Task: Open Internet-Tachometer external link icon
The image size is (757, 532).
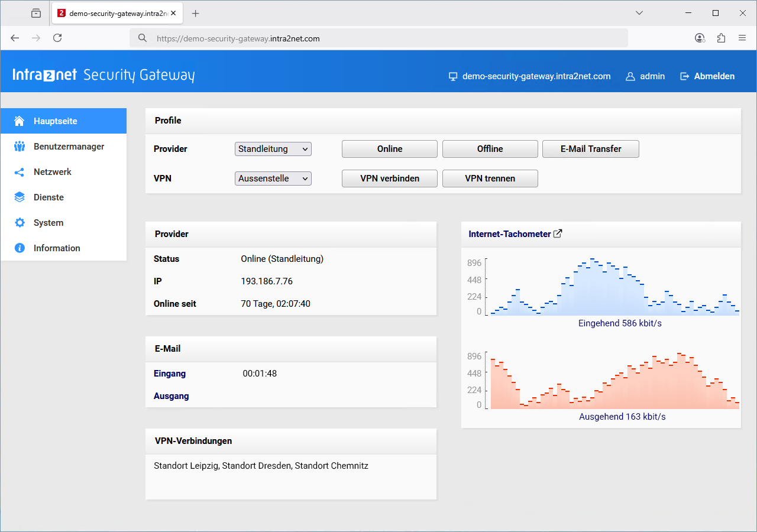Action: [x=558, y=233]
